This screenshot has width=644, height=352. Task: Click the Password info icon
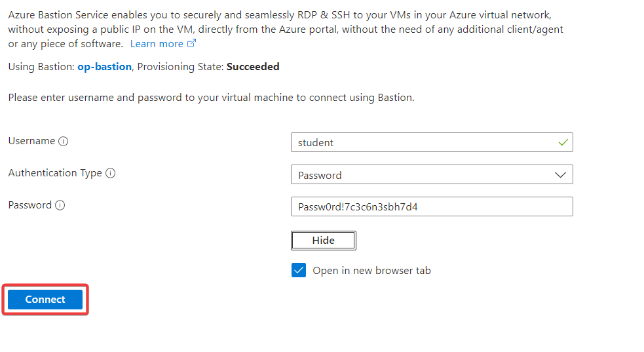pos(60,205)
